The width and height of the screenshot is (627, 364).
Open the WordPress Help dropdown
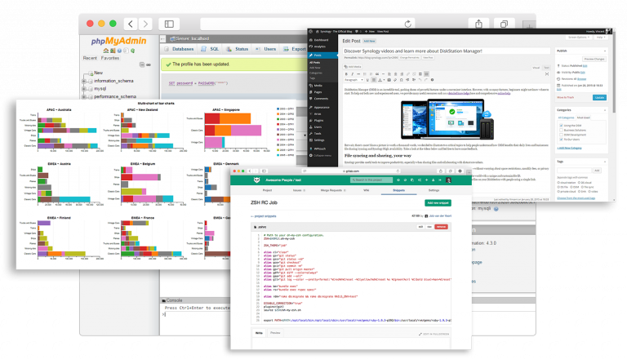(601, 38)
